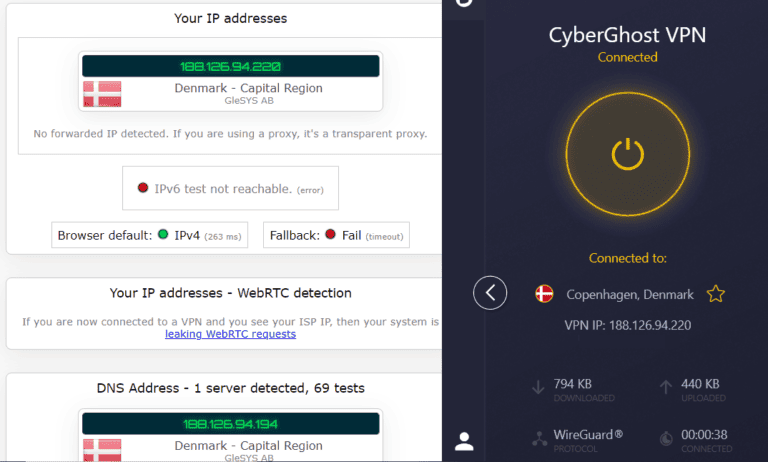Click 'GleSYS AB' provider under IP address

(249, 101)
